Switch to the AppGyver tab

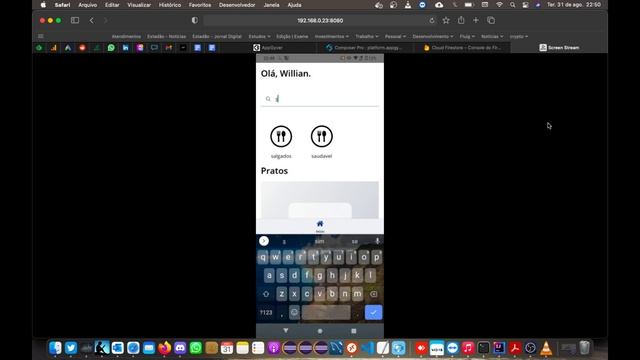click(x=268, y=48)
